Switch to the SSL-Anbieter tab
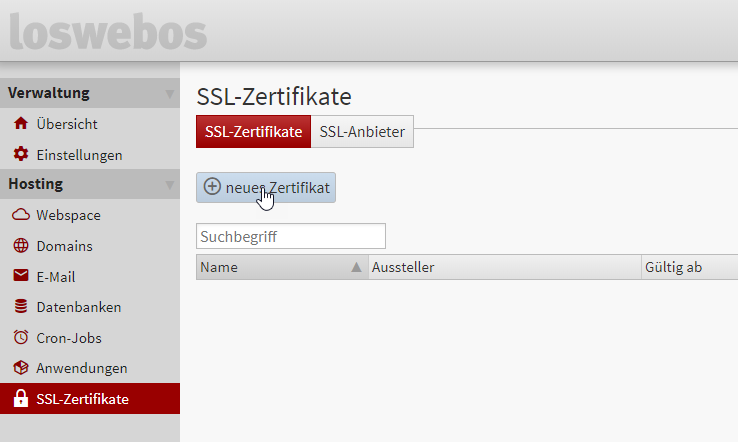The height and width of the screenshot is (442, 738). pos(362,132)
